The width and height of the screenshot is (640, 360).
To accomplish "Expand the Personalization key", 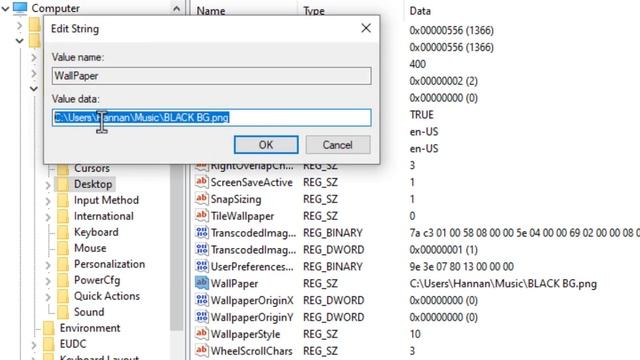I will [48, 265].
